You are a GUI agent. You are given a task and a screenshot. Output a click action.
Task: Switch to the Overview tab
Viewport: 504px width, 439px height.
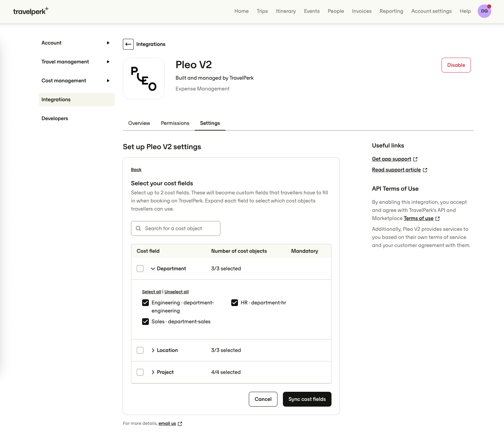click(139, 123)
